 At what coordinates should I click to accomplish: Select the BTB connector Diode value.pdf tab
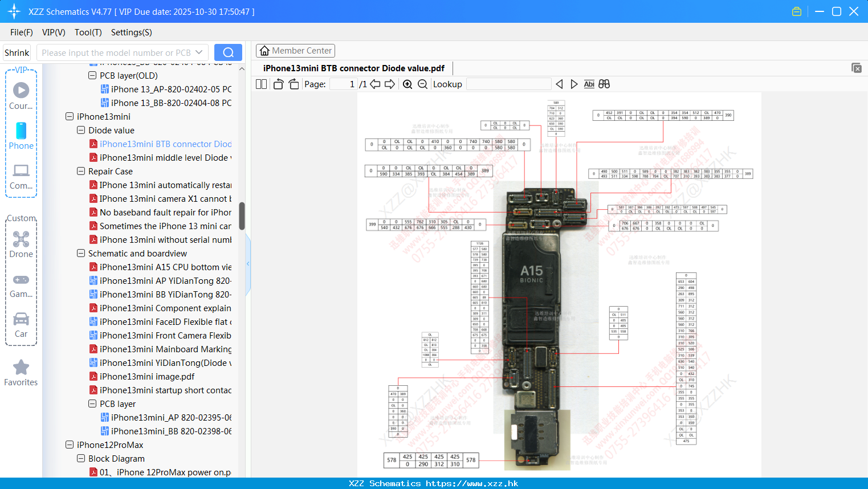353,68
